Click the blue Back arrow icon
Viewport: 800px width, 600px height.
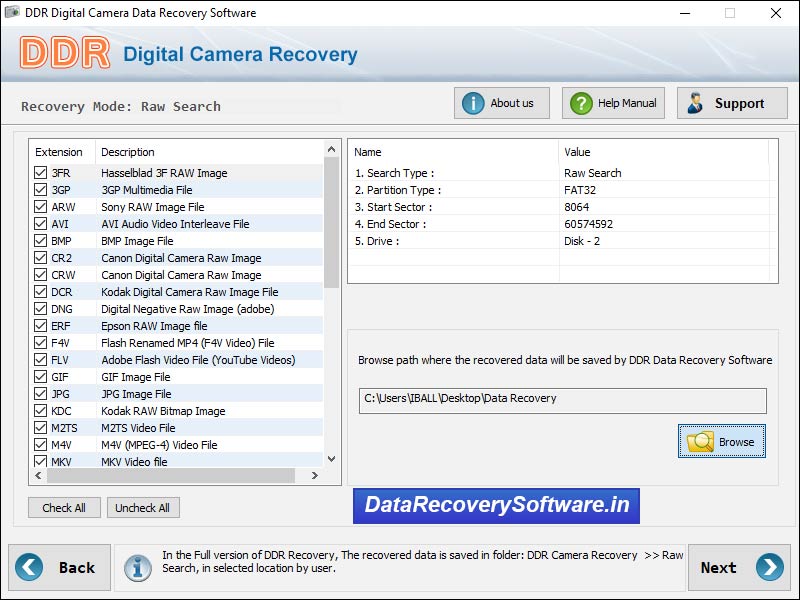28,567
